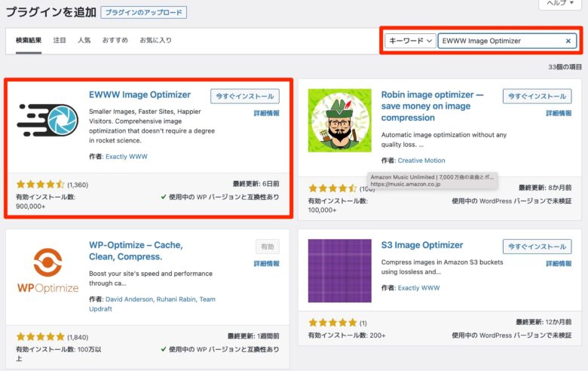This screenshot has height=371, width=588.
Task: Click 900,000+ installs text on EWWW card
Action: 30,207
